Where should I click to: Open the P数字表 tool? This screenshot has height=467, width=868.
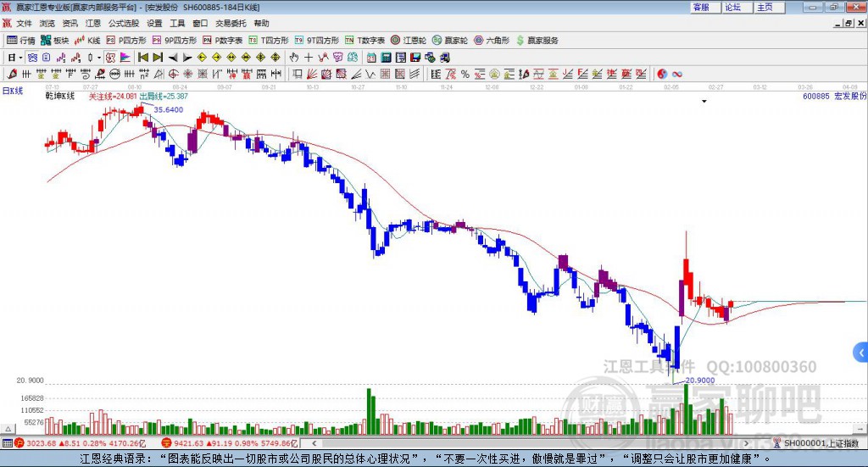223,41
